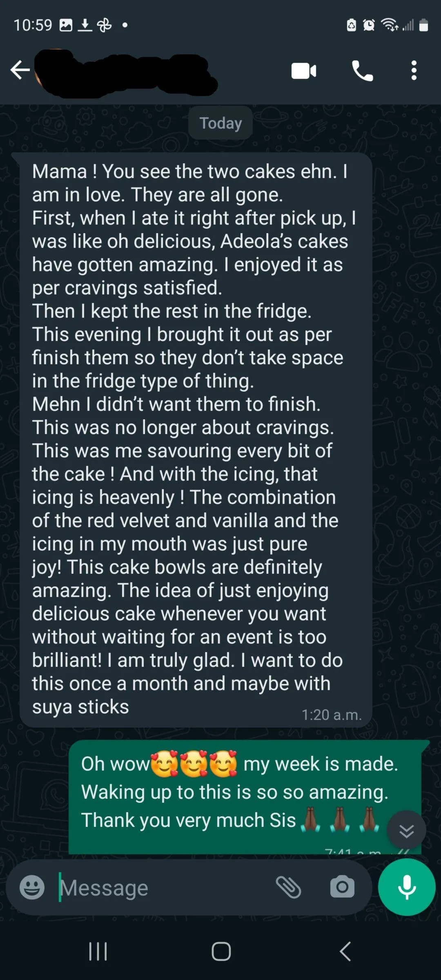The image size is (441, 980).
Task: Attach a file with paperclip icon
Action: point(288,887)
